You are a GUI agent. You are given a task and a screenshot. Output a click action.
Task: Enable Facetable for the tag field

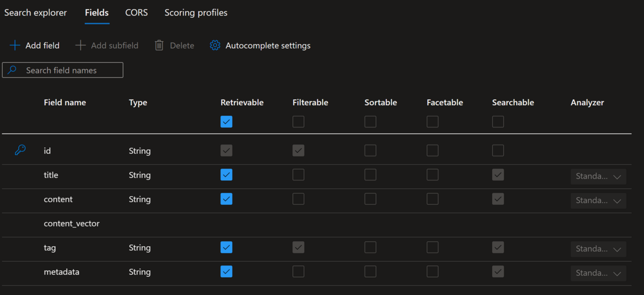pyautogui.click(x=433, y=248)
